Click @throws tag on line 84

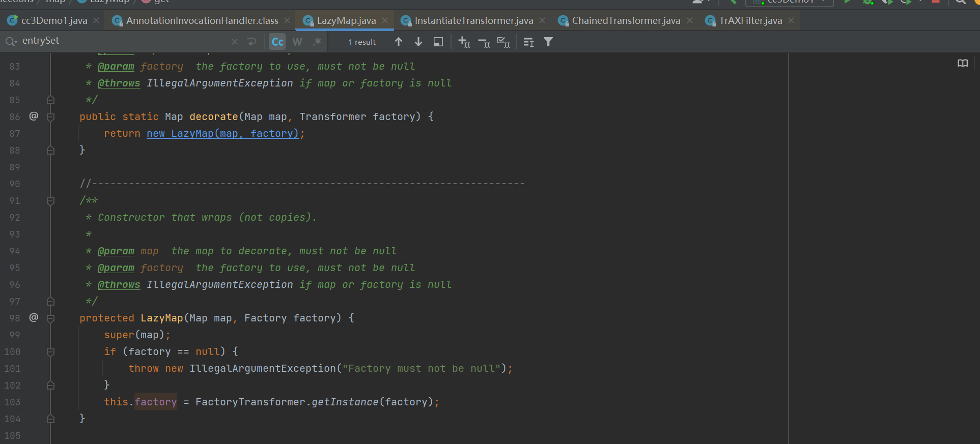click(119, 83)
